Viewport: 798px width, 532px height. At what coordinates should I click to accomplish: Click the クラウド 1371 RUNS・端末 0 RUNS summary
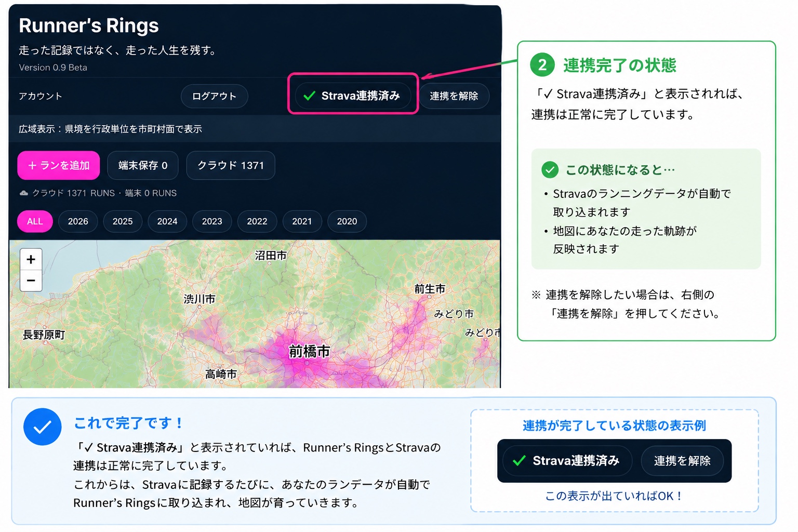pyautogui.click(x=104, y=193)
